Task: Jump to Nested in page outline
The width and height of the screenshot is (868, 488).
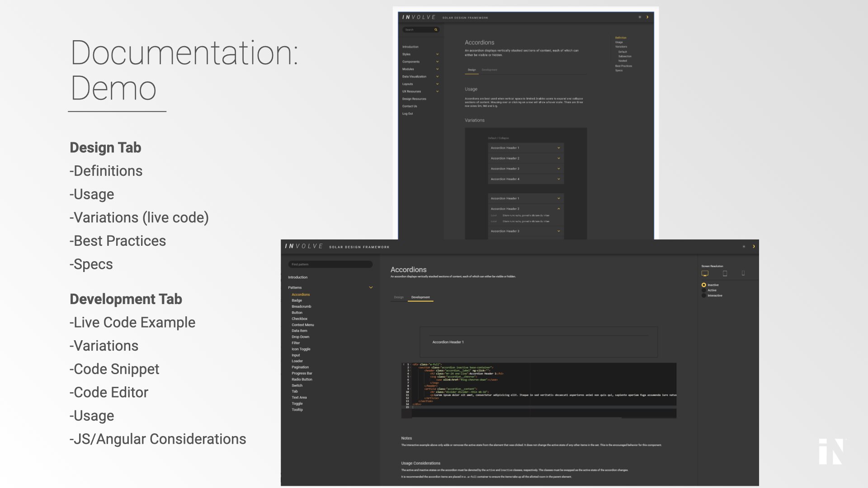Action: 623,61
